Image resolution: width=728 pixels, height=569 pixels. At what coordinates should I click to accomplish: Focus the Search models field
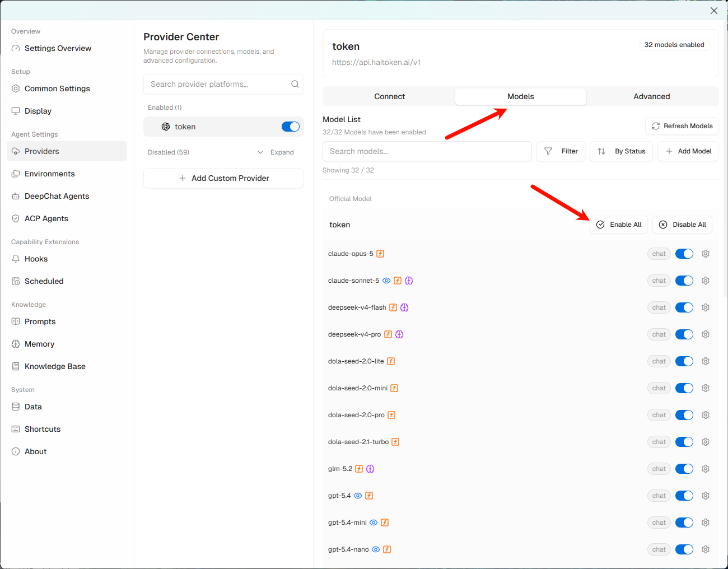(x=427, y=151)
